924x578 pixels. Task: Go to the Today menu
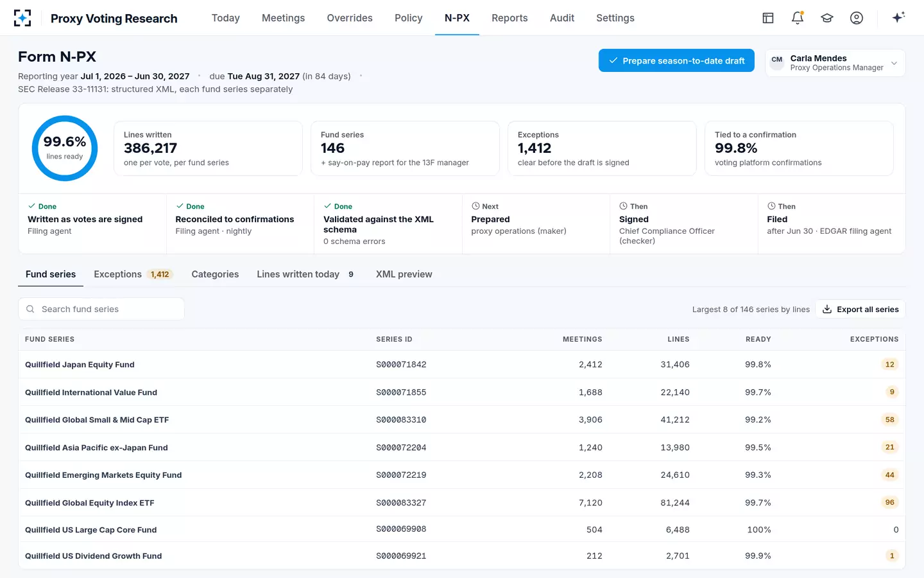pyautogui.click(x=226, y=18)
